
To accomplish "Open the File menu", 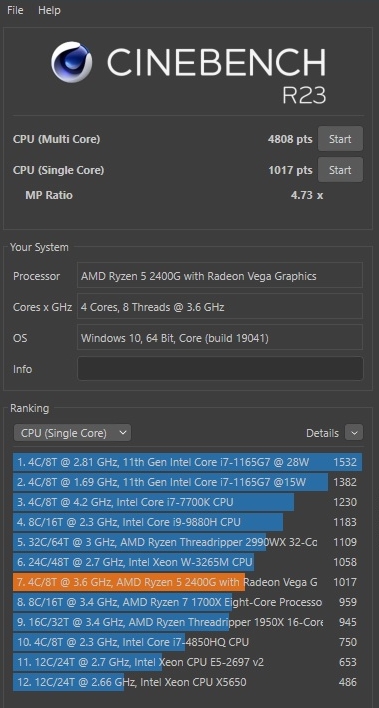I will 15,10.
